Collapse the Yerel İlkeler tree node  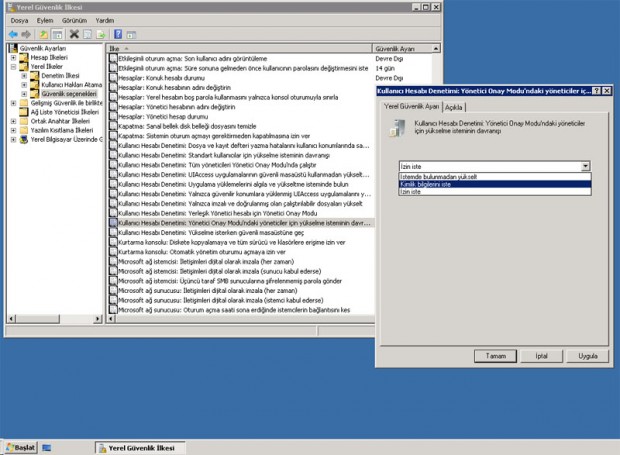pyautogui.click(x=13, y=66)
